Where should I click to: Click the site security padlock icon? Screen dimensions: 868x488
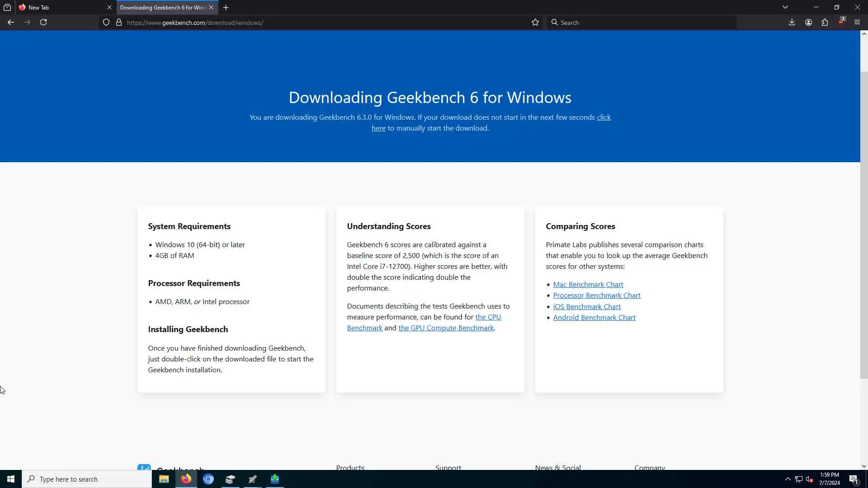tap(119, 22)
